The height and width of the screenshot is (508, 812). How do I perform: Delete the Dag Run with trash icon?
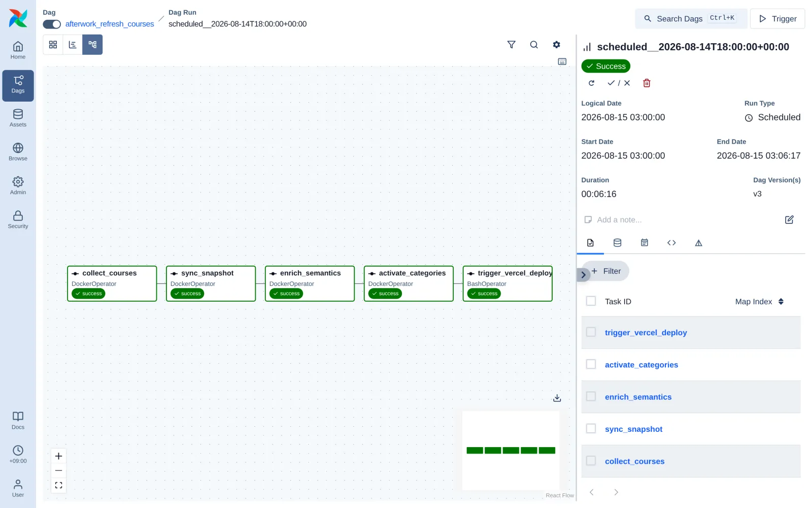coord(647,83)
